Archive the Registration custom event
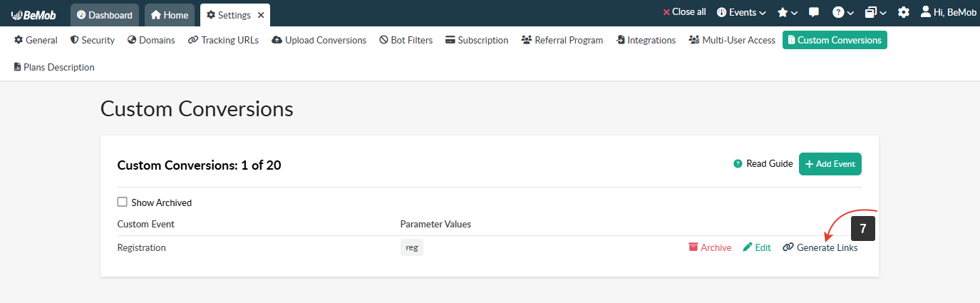This screenshot has width=980, height=303. coord(710,247)
